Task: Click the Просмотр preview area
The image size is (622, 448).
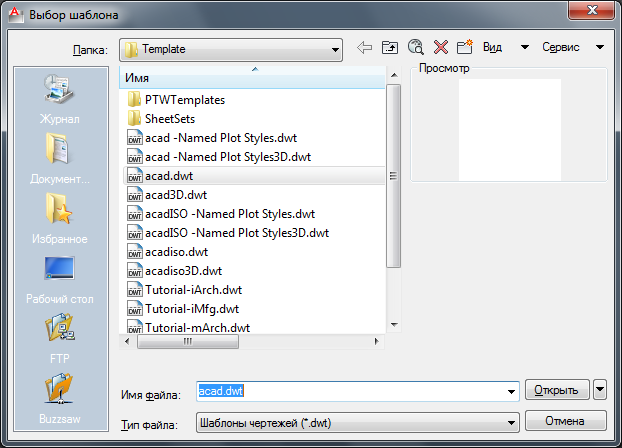Action: pos(510,130)
